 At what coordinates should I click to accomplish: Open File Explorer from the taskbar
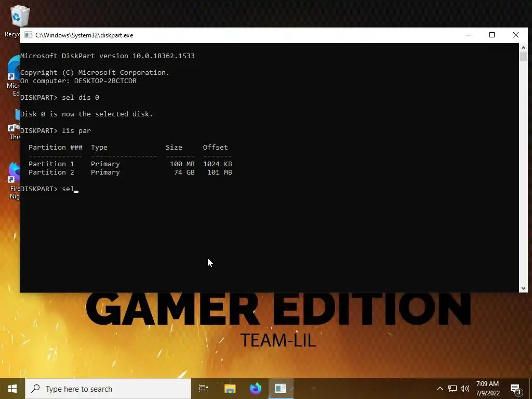(230, 389)
